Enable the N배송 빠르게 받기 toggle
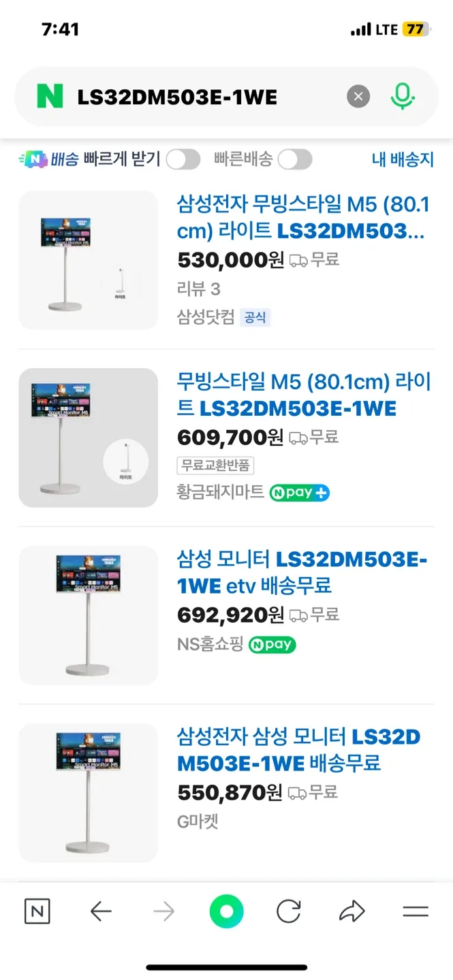This screenshot has height=980, width=453. click(183, 160)
